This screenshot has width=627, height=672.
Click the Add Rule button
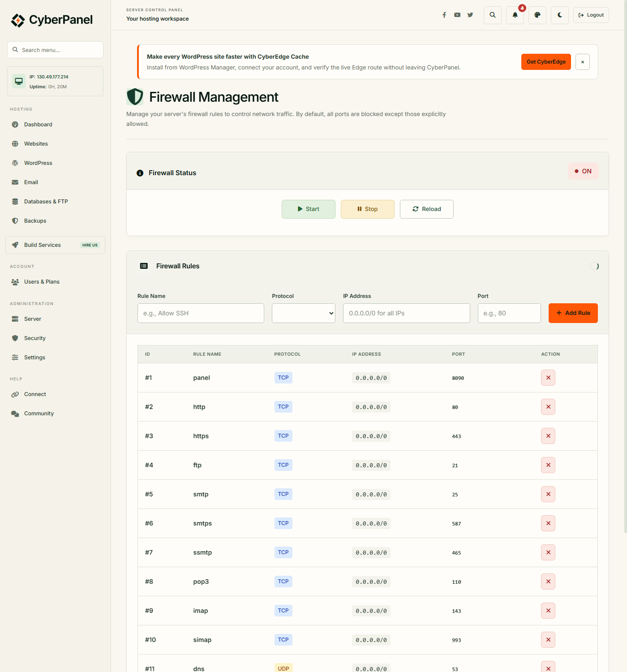click(573, 313)
